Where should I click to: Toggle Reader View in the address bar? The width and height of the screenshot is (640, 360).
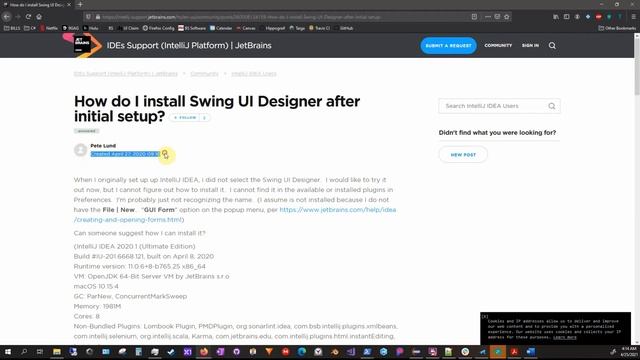pyautogui.click(x=474, y=17)
